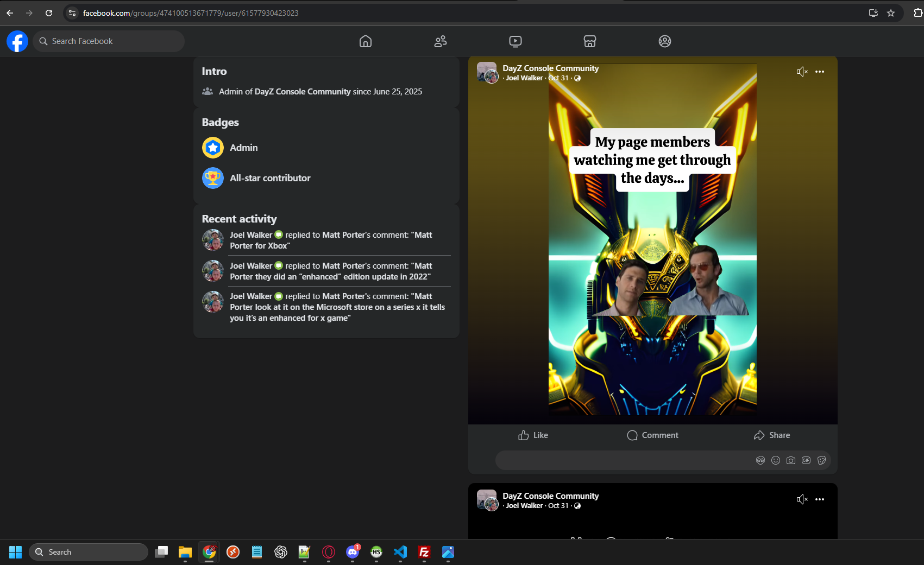Open the browser extensions icon

pyautogui.click(x=918, y=13)
